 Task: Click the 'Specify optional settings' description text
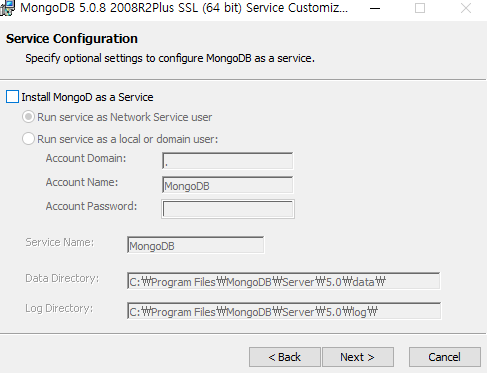[x=170, y=58]
